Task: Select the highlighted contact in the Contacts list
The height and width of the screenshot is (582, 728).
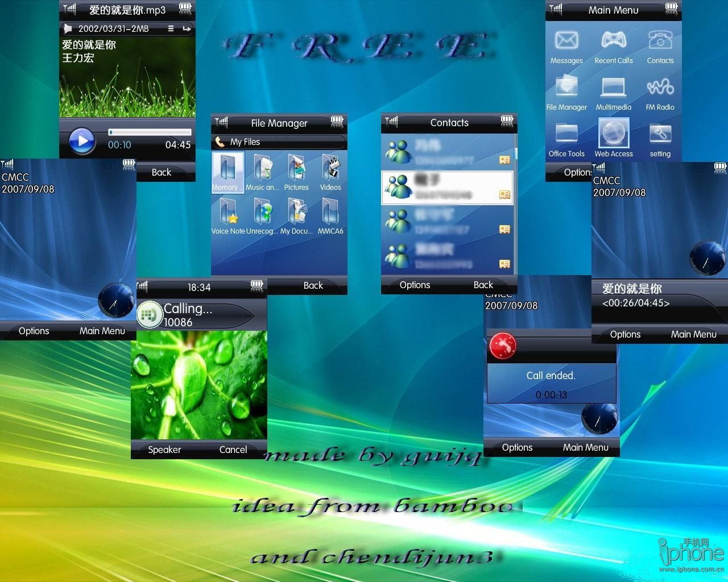Action: click(x=447, y=188)
